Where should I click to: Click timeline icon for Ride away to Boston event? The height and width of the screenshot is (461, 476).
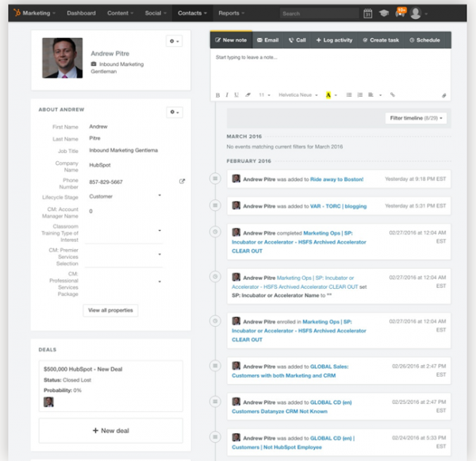tap(215, 179)
